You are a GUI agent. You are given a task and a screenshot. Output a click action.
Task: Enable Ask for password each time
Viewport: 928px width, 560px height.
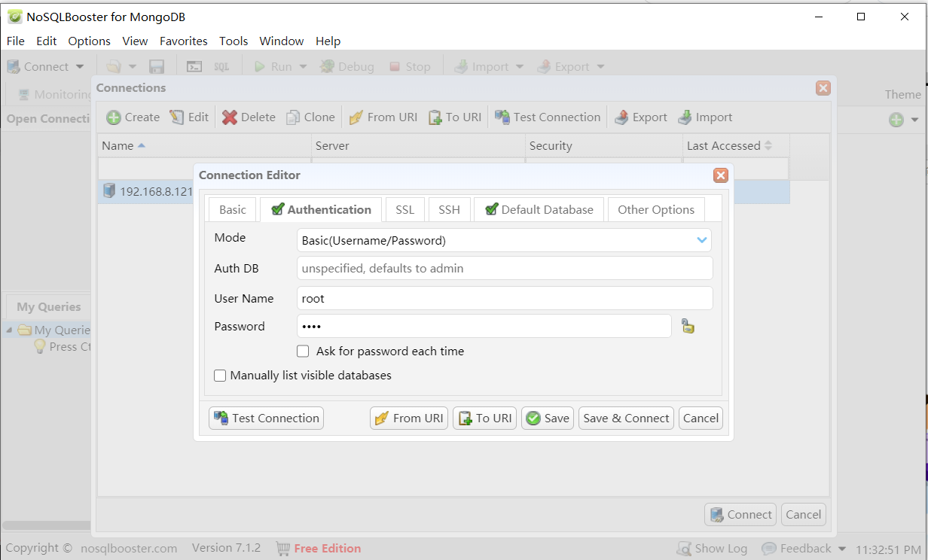tap(303, 352)
